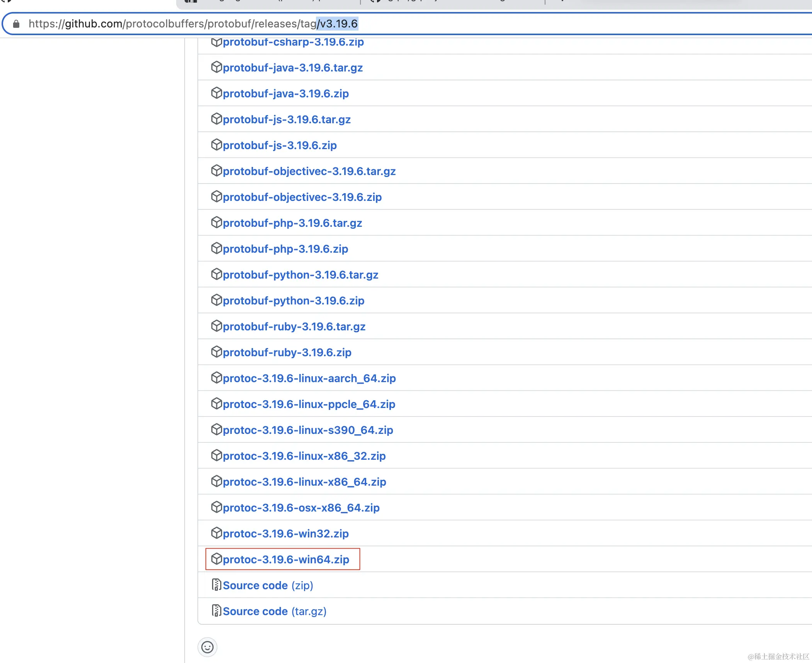Image resolution: width=812 pixels, height=663 pixels.
Task: Download protobuf-js-3.19.6.zip asset
Action: (279, 145)
